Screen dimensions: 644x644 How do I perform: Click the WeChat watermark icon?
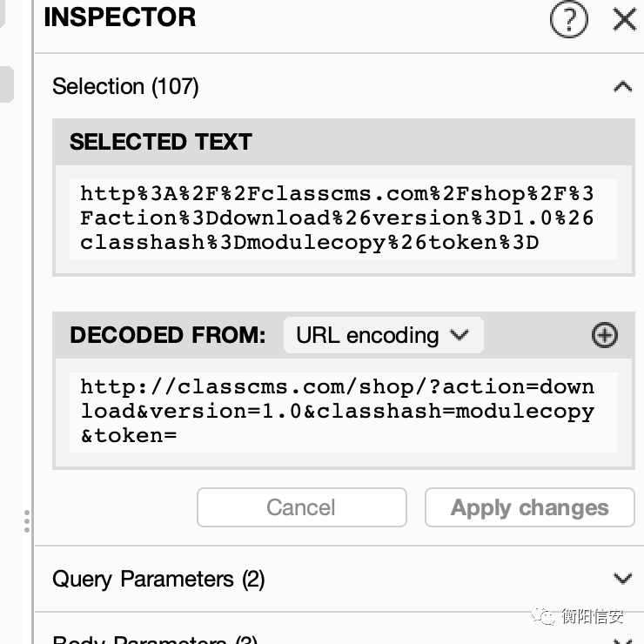[x=545, y=616]
